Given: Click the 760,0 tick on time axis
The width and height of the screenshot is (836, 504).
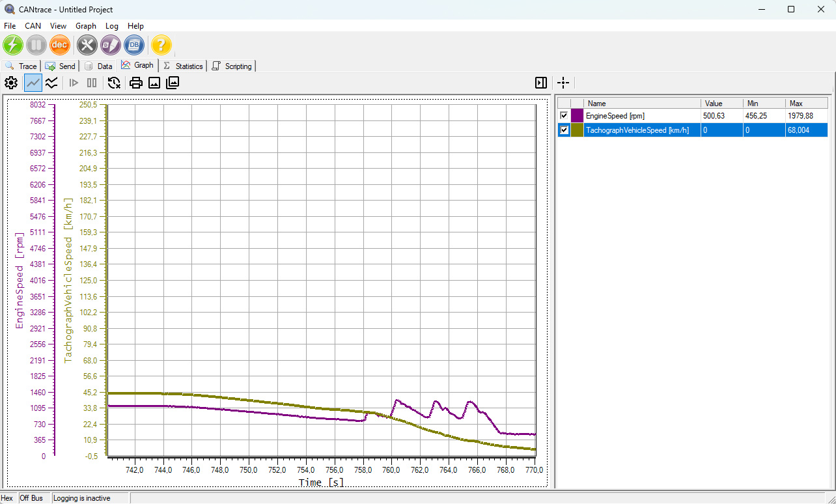Looking at the screenshot, I should (x=391, y=470).
